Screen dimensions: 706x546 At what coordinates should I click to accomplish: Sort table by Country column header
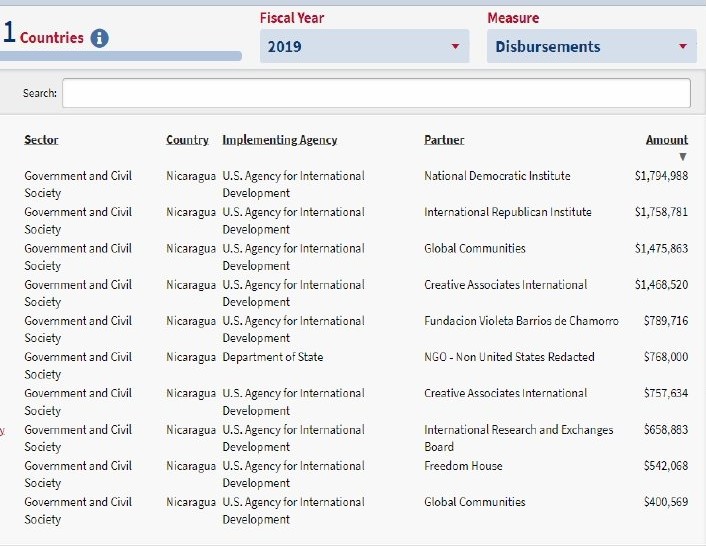tap(187, 140)
